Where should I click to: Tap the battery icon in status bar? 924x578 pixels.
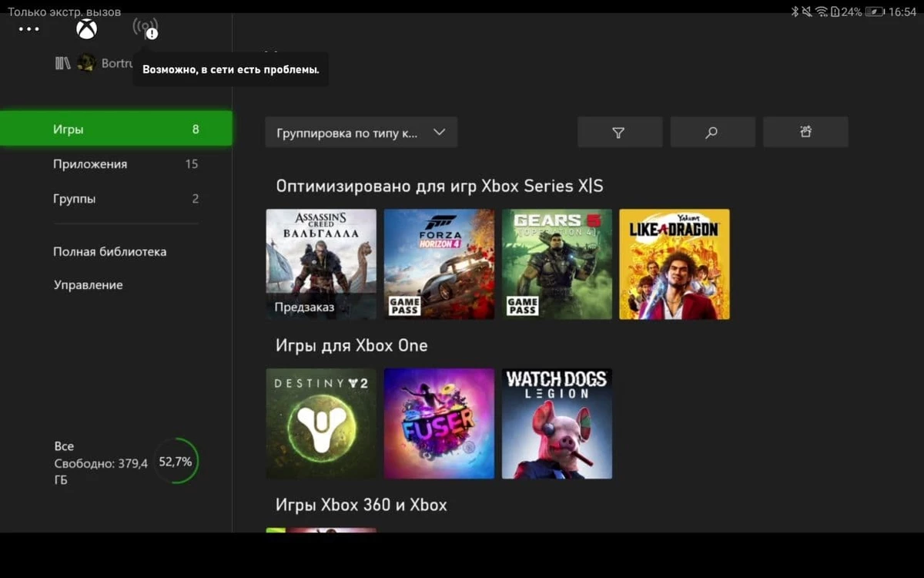875,12
